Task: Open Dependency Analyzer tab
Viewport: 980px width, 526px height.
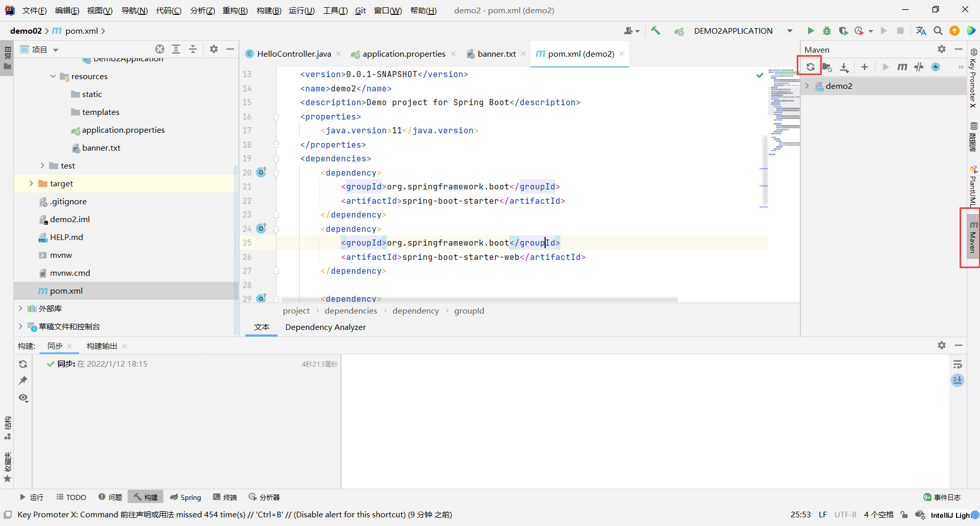Action: pos(326,327)
